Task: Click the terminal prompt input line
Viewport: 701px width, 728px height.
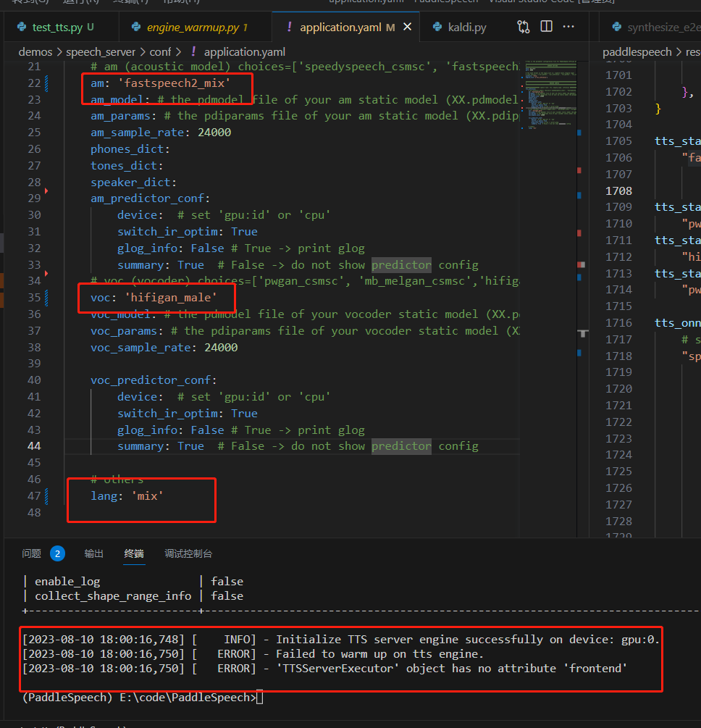Action: [x=261, y=697]
